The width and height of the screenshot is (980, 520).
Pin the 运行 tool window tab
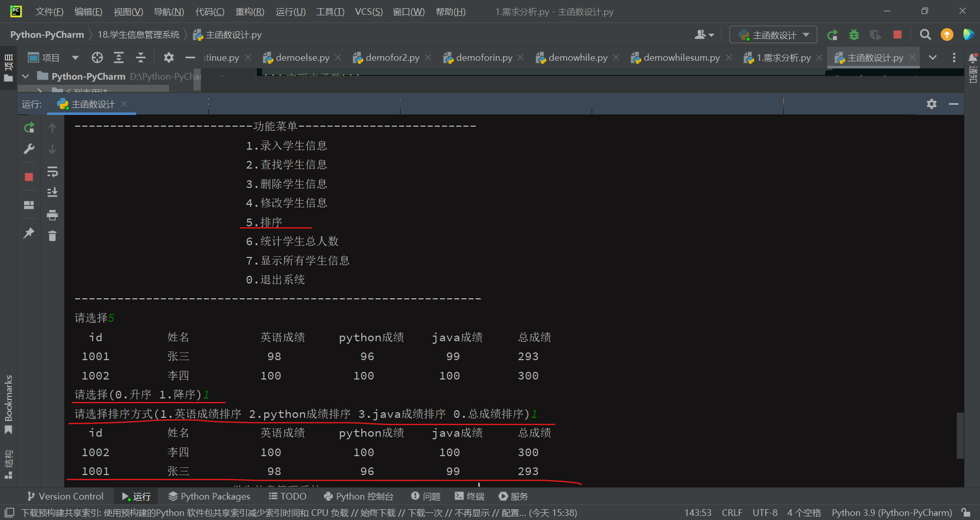pos(28,233)
